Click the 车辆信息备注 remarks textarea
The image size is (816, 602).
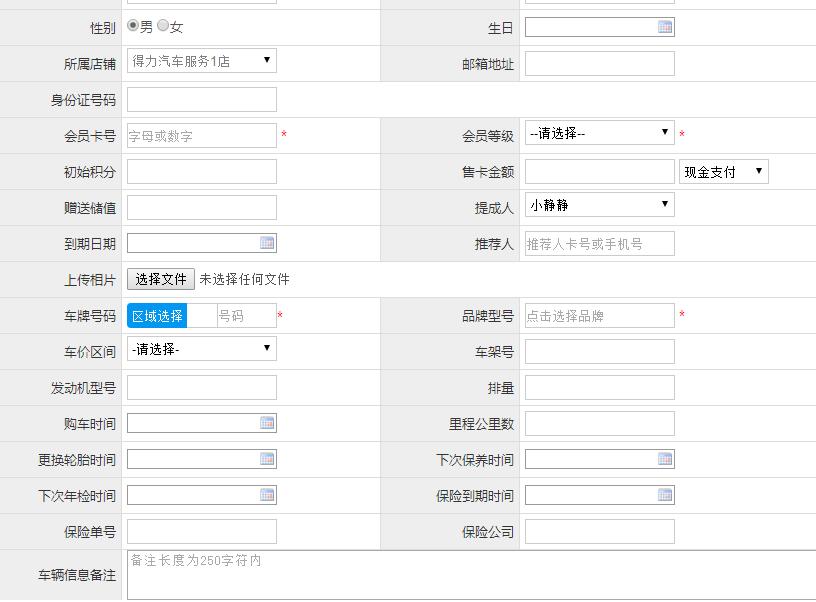click(x=471, y=575)
